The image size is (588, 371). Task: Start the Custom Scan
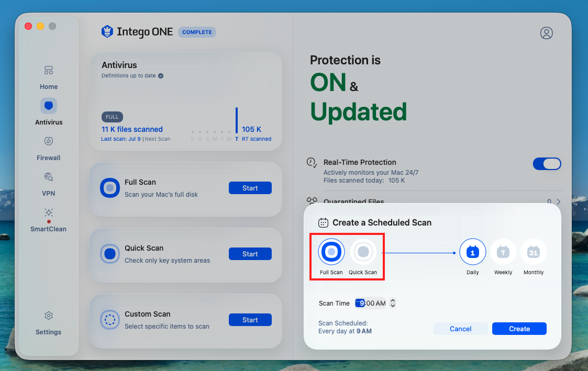(x=250, y=320)
